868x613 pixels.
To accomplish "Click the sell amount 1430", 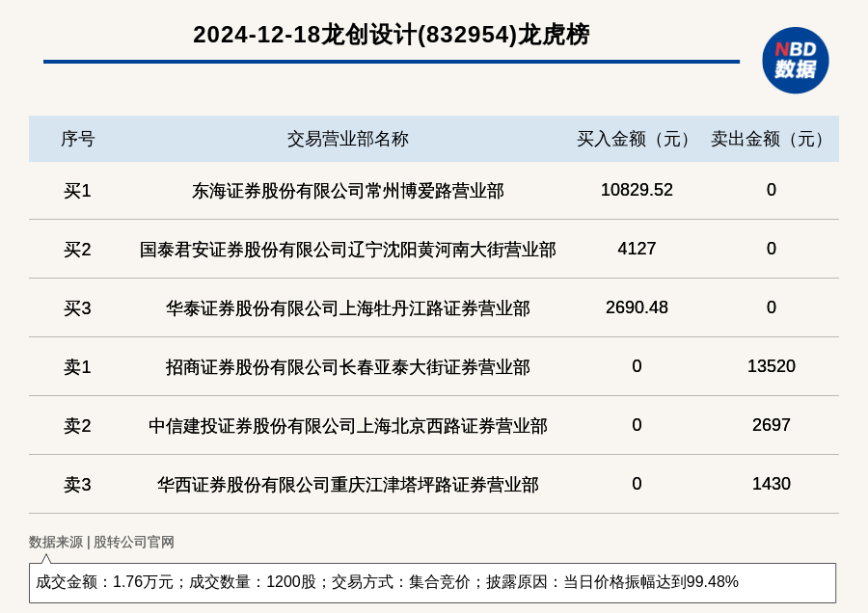I will 772,483.
